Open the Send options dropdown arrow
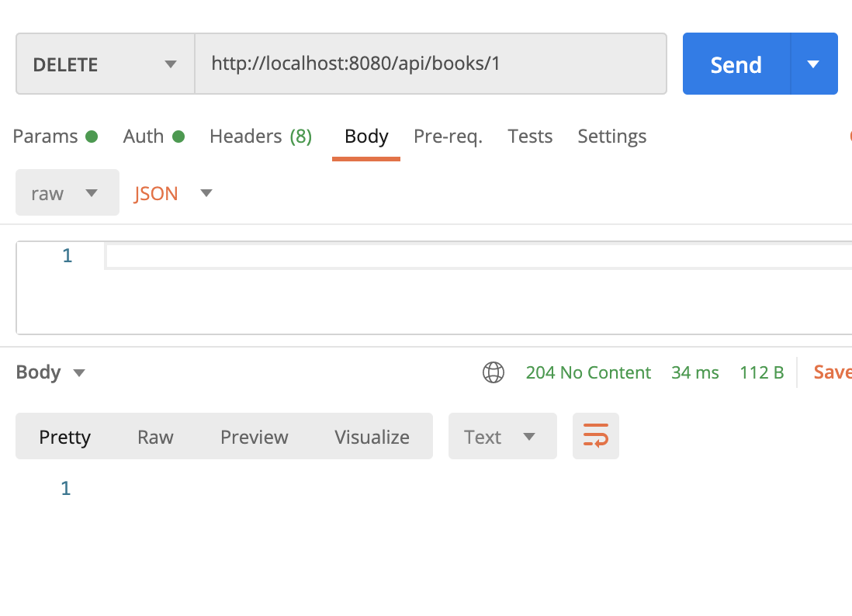Viewport: 852px width, 616px height. point(814,64)
